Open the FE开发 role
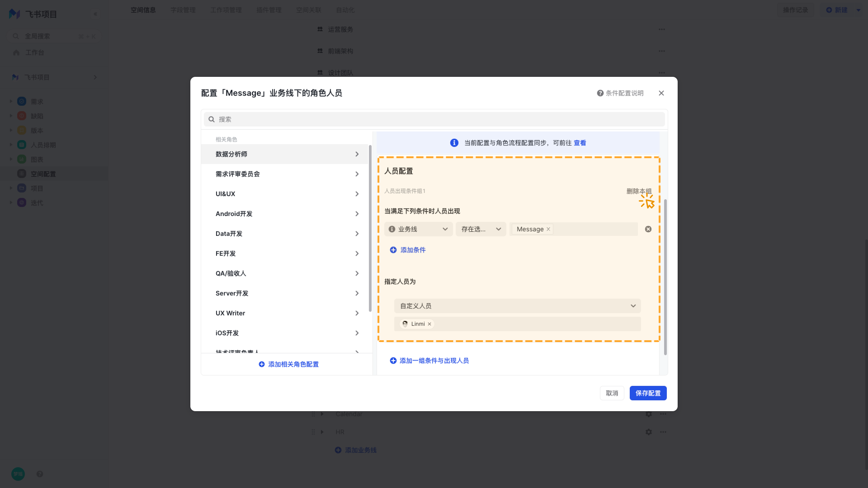The width and height of the screenshot is (868, 488). coord(285,253)
